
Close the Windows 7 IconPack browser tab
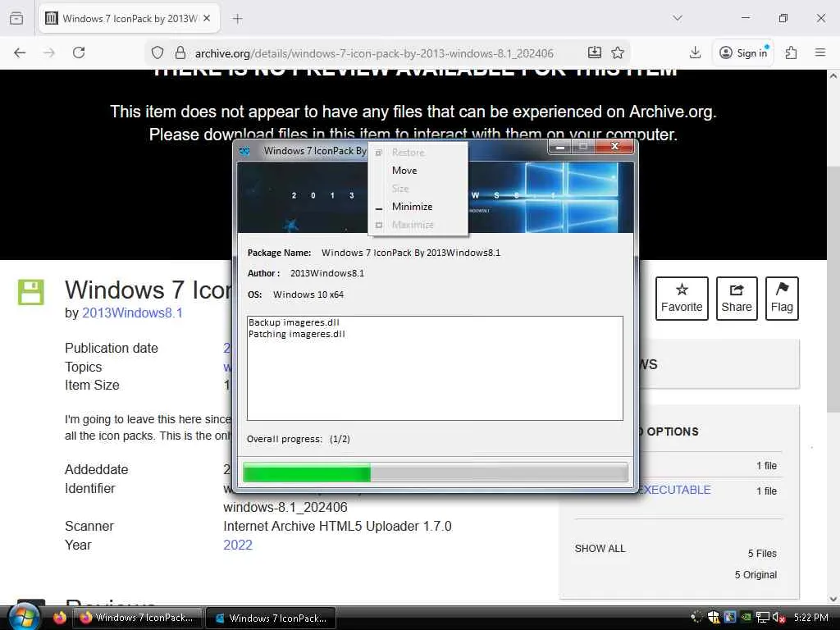pos(207,18)
